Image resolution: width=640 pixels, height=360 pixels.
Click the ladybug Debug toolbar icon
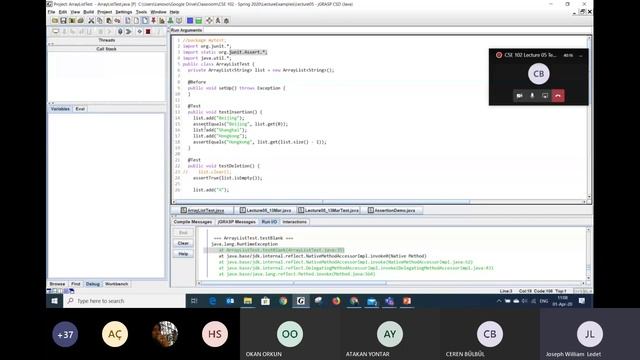pyautogui.click(x=227, y=20)
